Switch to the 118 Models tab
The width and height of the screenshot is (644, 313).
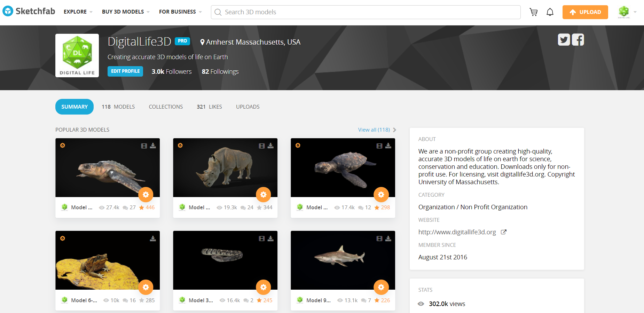click(118, 107)
